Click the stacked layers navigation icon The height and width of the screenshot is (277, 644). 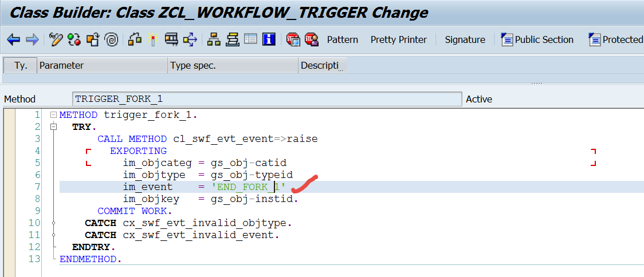pos(232,39)
